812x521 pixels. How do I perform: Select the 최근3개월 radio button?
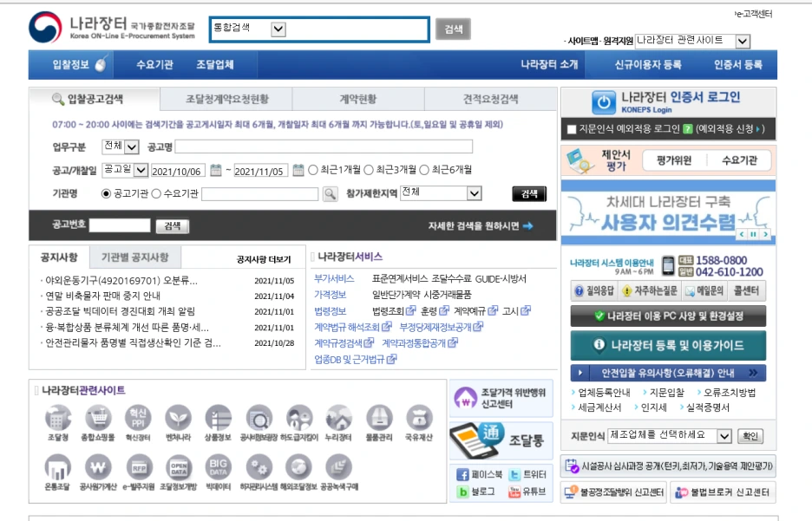coord(369,170)
